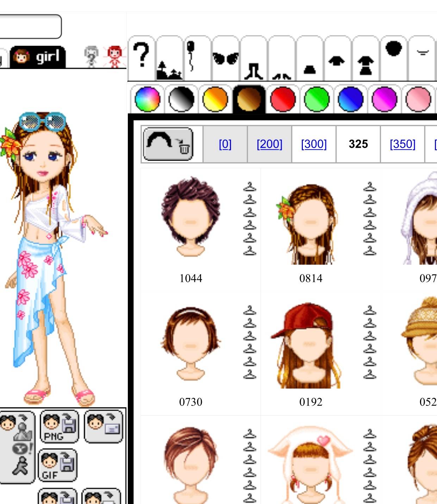Select the background scenery category tab
437x504 pixels.
(169, 58)
